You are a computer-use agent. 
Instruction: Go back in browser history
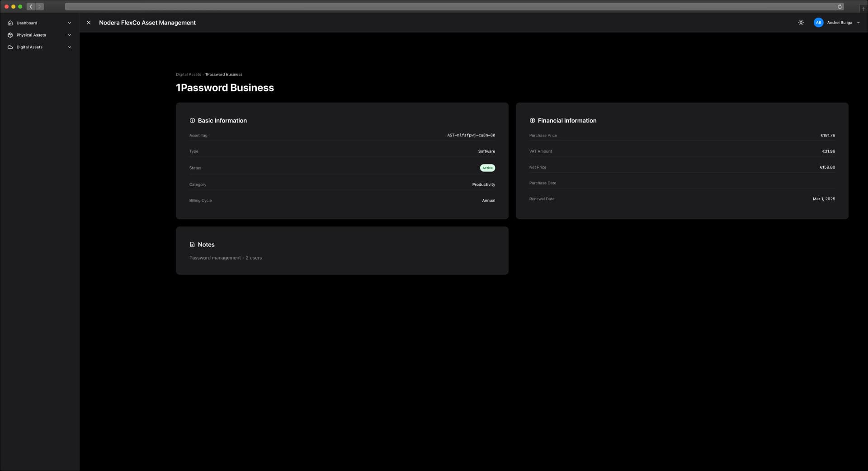pos(31,7)
